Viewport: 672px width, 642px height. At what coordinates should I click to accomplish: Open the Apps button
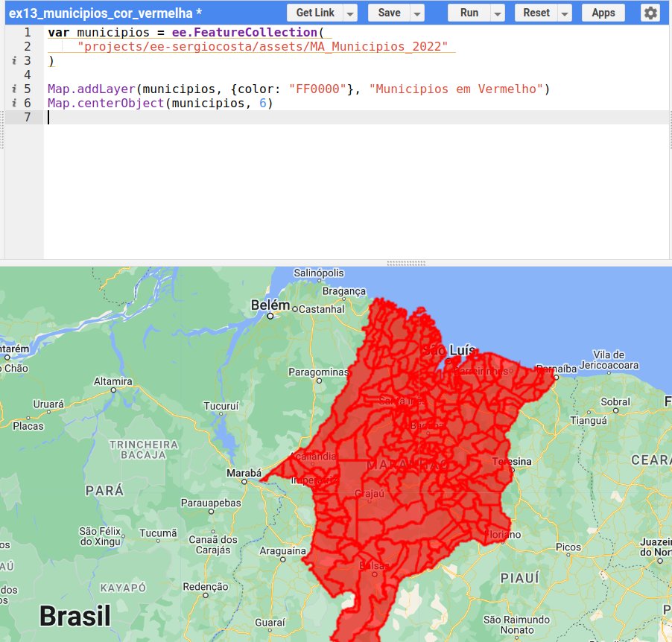603,13
